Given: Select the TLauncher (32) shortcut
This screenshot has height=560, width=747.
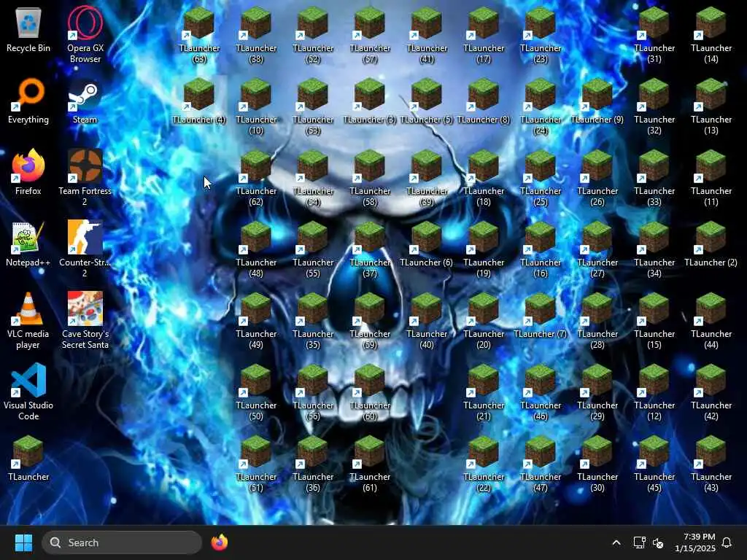Looking at the screenshot, I should click(654, 106).
